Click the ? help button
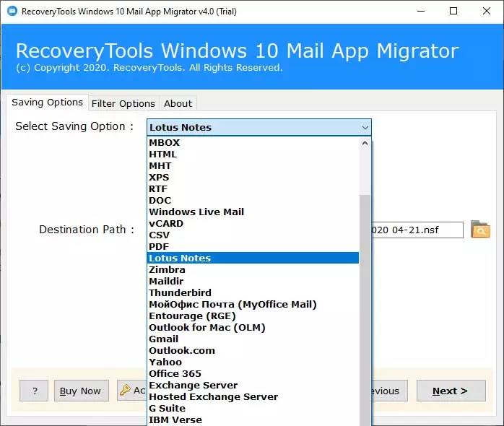 coord(34,391)
